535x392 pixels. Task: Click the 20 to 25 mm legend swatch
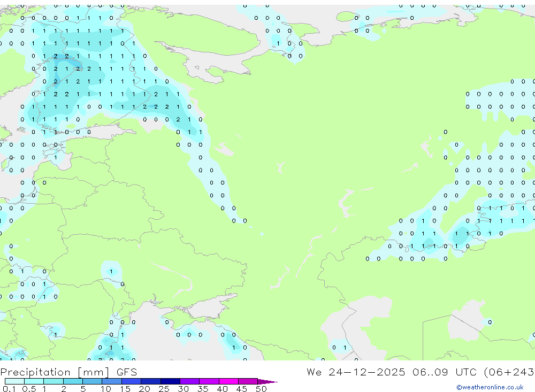point(151,381)
